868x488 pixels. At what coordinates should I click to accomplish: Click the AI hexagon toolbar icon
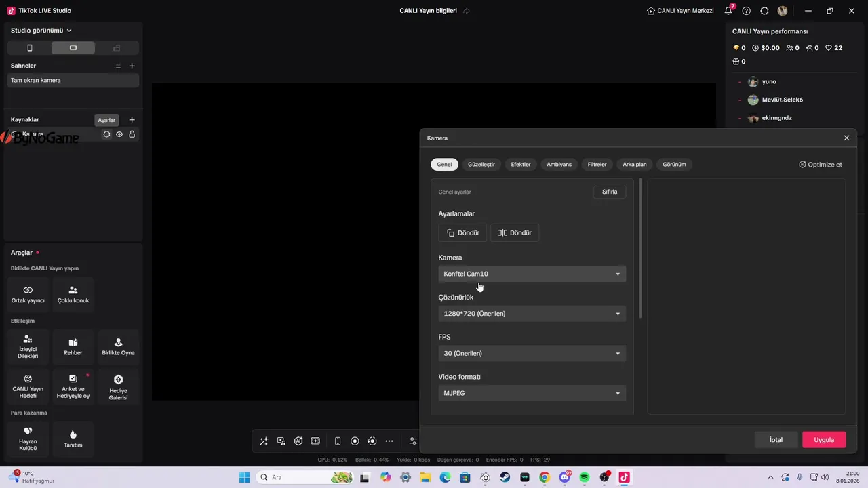298,441
